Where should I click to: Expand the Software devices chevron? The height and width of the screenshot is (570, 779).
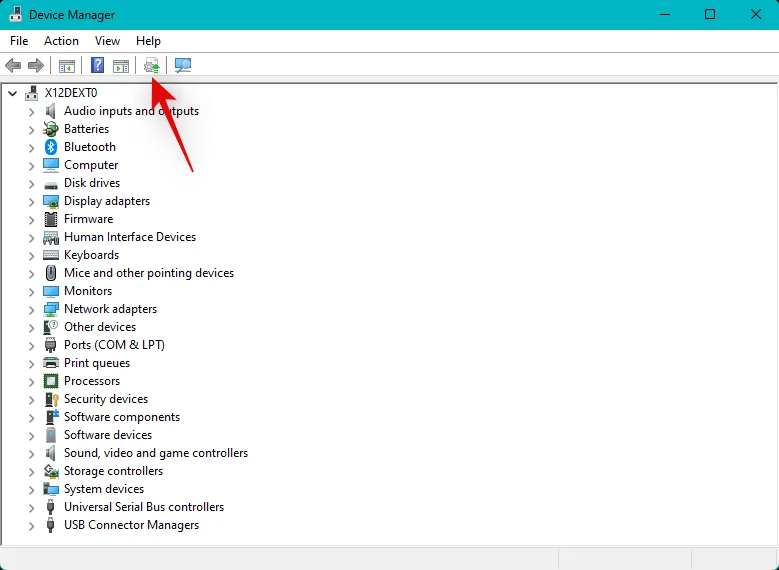point(31,435)
